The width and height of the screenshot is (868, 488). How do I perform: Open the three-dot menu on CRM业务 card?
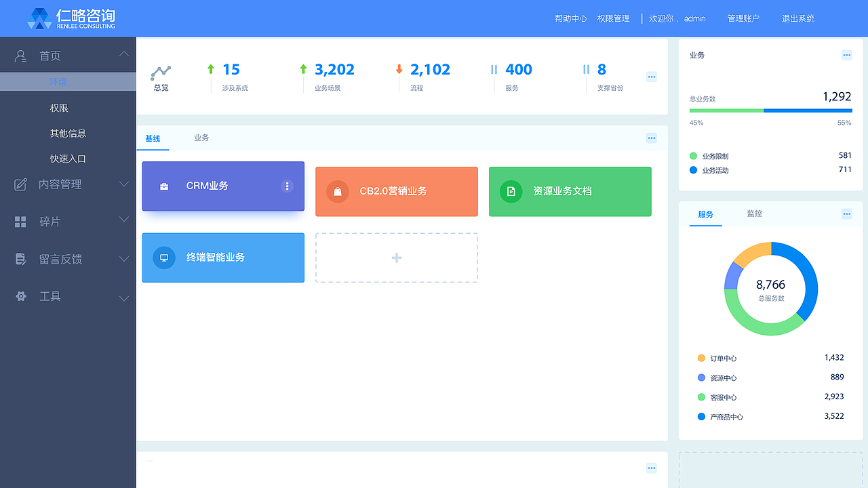[287, 186]
